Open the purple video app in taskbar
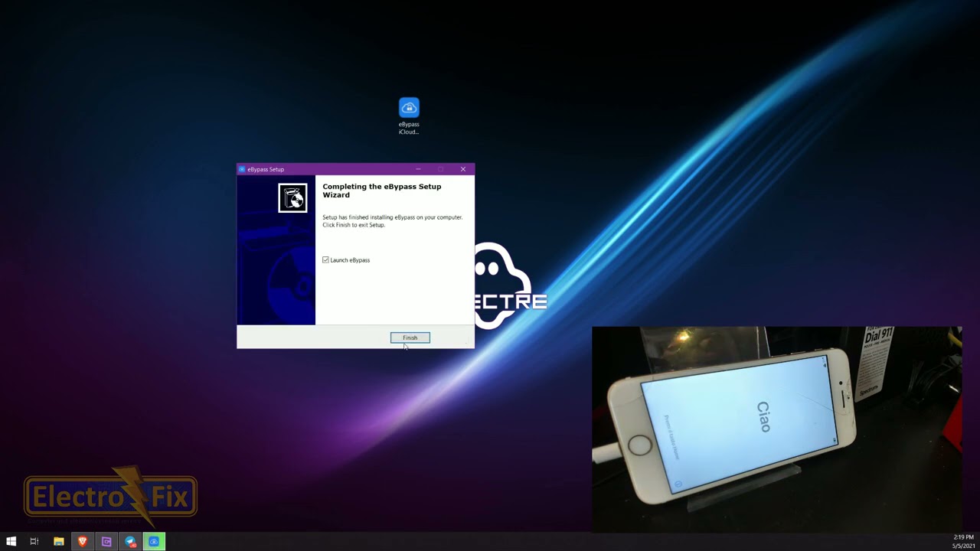The width and height of the screenshot is (980, 551). (106, 542)
